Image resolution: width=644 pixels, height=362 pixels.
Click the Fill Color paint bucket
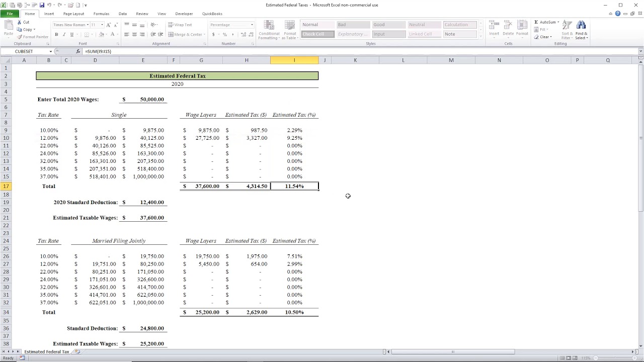101,34
